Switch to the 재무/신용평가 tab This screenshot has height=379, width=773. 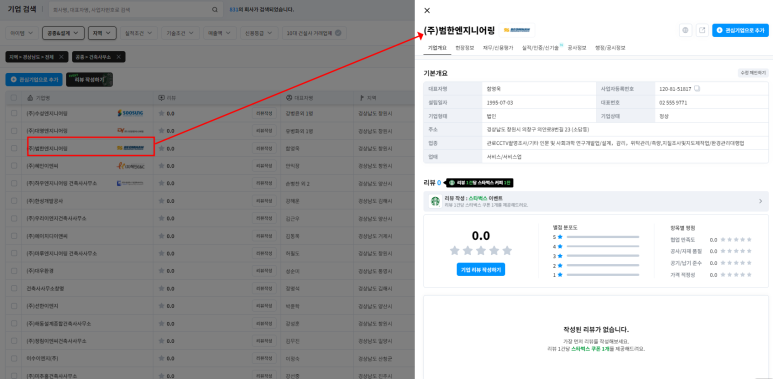coord(498,48)
